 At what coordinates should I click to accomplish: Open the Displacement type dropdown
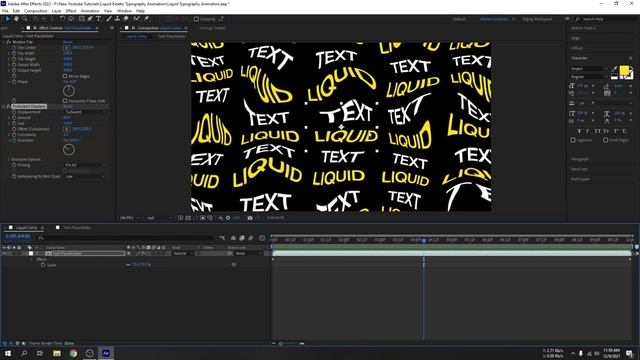pyautogui.click(x=85, y=112)
